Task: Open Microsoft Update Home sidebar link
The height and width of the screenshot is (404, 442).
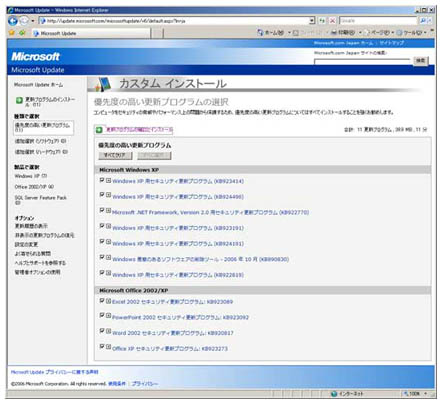Action: coord(38,85)
